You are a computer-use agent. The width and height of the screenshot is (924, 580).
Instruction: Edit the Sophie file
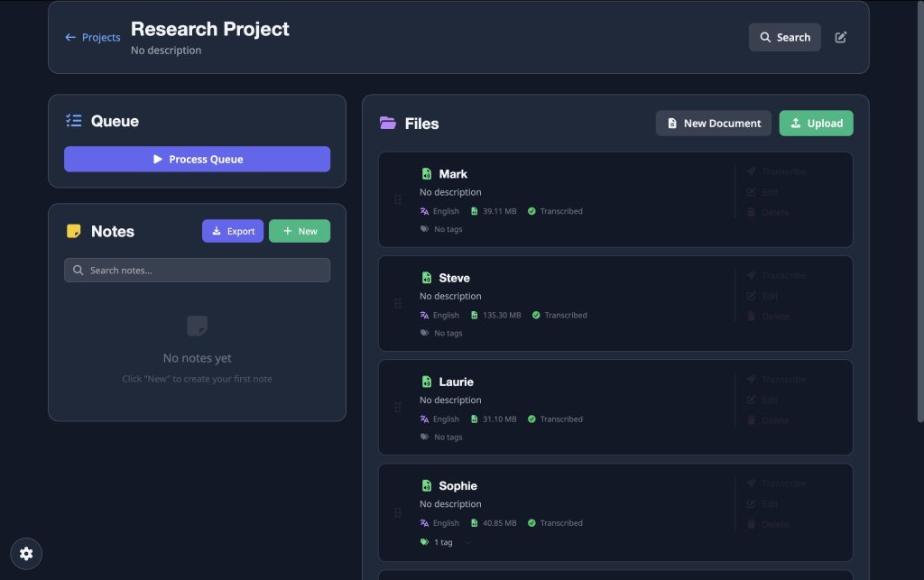tap(762, 504)
